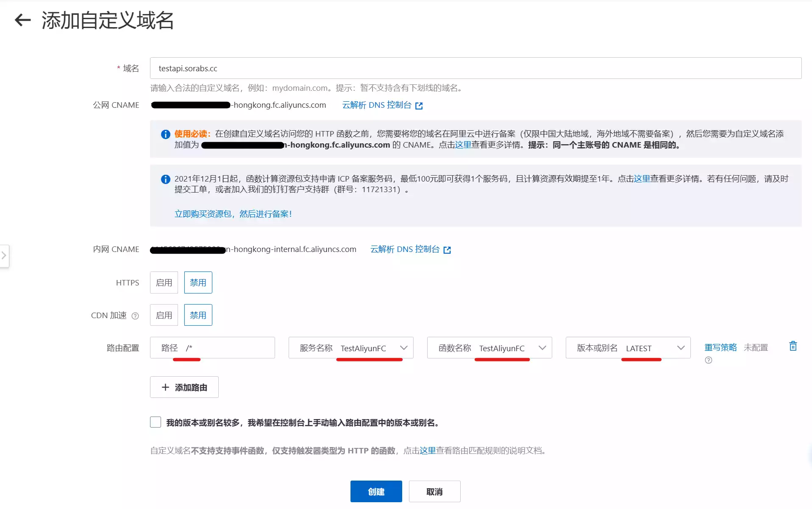Click the 公网 CNAME hongkong.fc.aliyuncs.com value
812x509 pixels.
[x=239, y=105]
